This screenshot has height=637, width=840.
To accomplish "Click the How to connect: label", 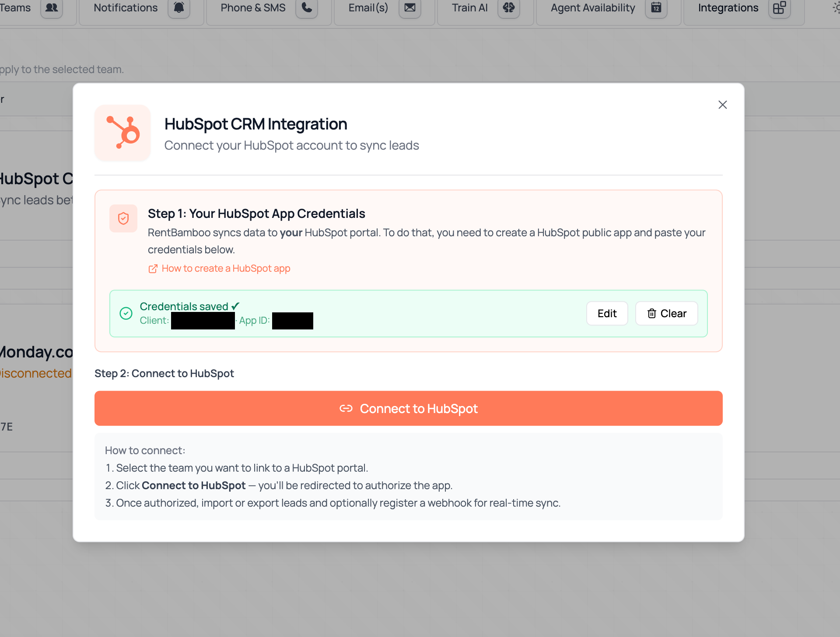I will point(145,450).
